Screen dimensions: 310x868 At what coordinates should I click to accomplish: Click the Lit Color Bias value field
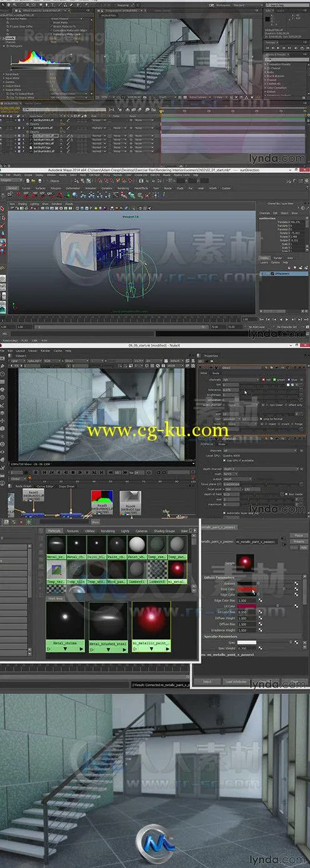tap(246, 612)
